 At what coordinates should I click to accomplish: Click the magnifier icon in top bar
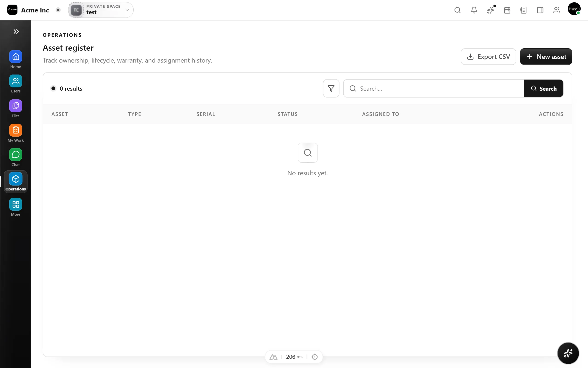tap(457, 10)
